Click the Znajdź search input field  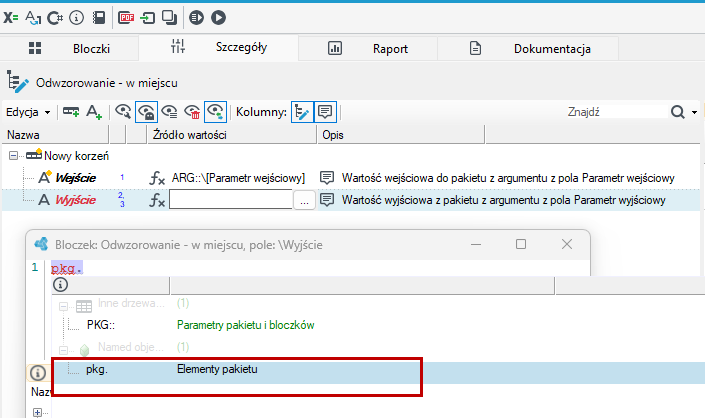point(616,112)
